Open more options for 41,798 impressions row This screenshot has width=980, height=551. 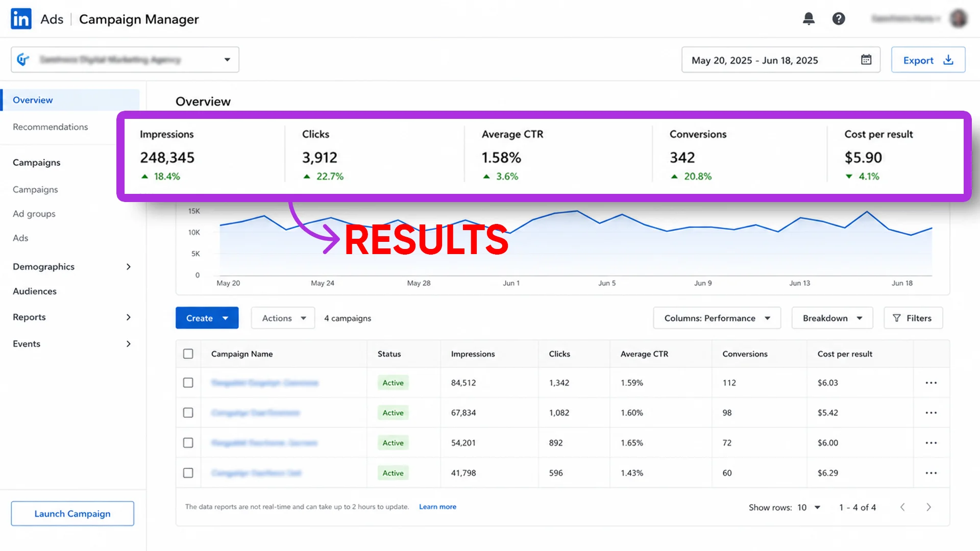[x=931, y=473]
